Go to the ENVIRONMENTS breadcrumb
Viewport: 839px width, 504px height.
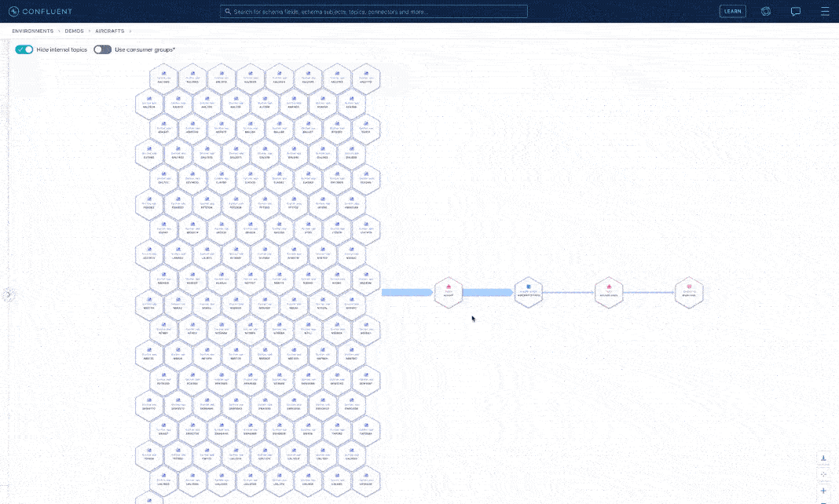[x=33, y=31]
